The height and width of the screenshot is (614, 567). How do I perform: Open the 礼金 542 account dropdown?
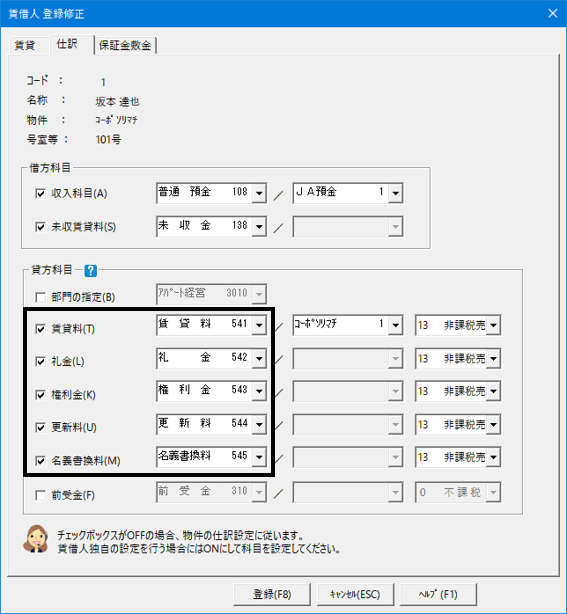click(x=259, y=358)
